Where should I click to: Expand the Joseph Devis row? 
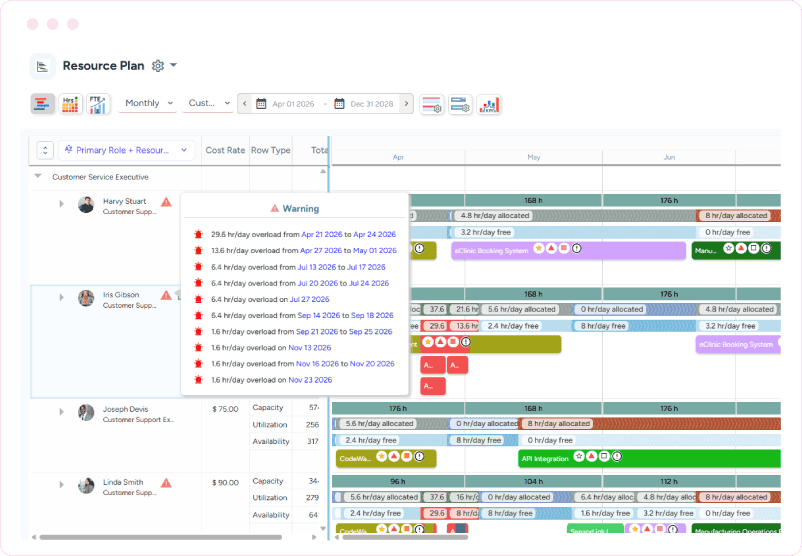tap(61, 411)
